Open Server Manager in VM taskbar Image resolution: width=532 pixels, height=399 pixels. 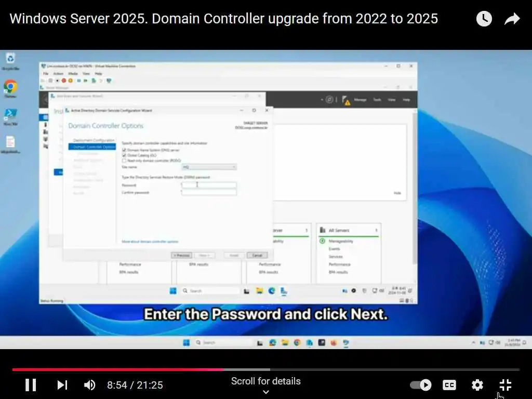coord(284,291)
